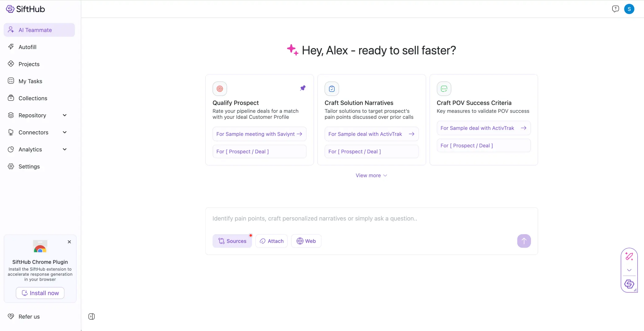Select Craft Solution Narratives For [ Prospect / Deal ]

pos(371,151)
